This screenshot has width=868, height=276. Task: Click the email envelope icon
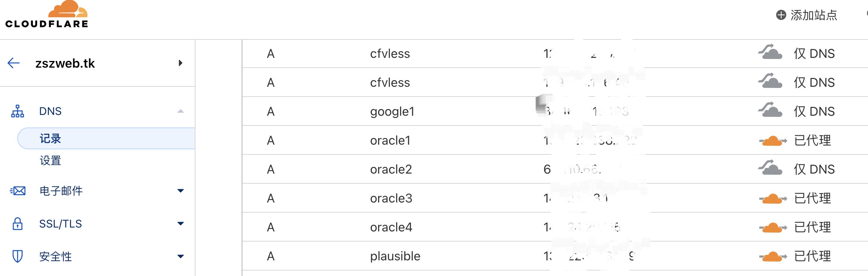18,191
